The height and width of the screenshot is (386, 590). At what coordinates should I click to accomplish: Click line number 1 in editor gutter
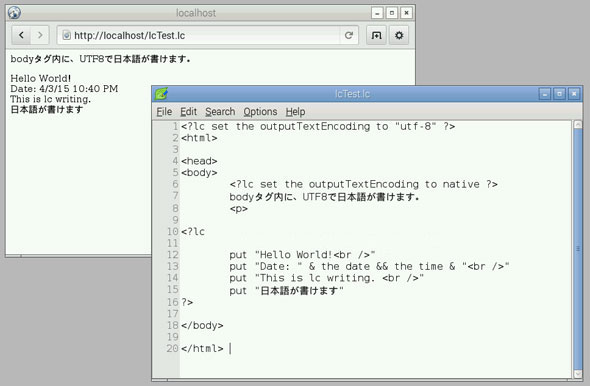click(175, 126)
